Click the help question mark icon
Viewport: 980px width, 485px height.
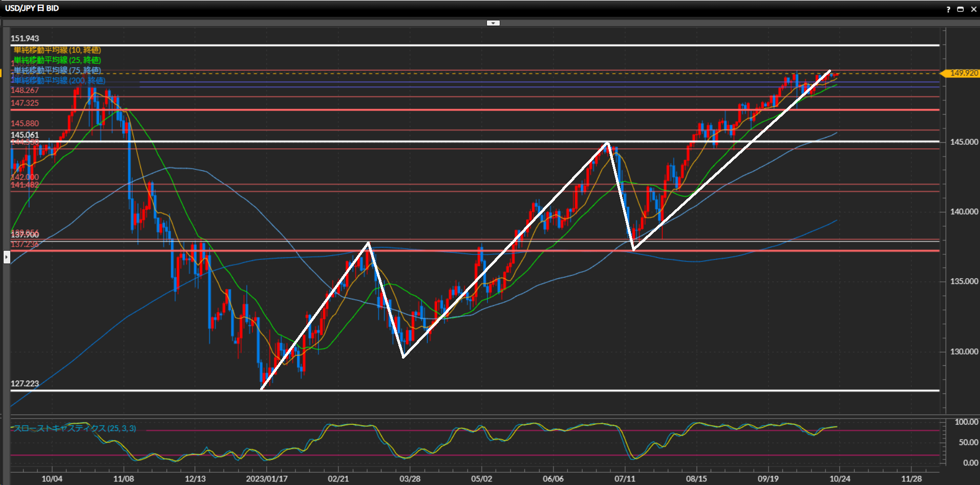click(948, 9)
